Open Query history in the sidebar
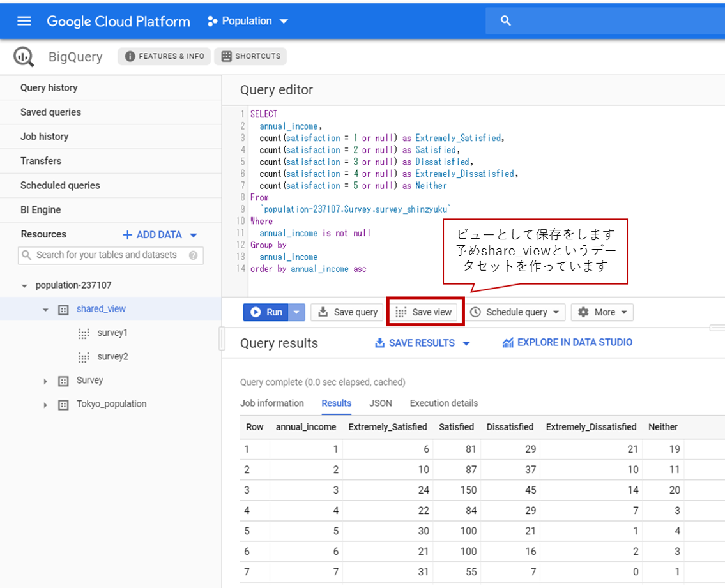This screenshot has width=725, height=588. pos(49,87)
